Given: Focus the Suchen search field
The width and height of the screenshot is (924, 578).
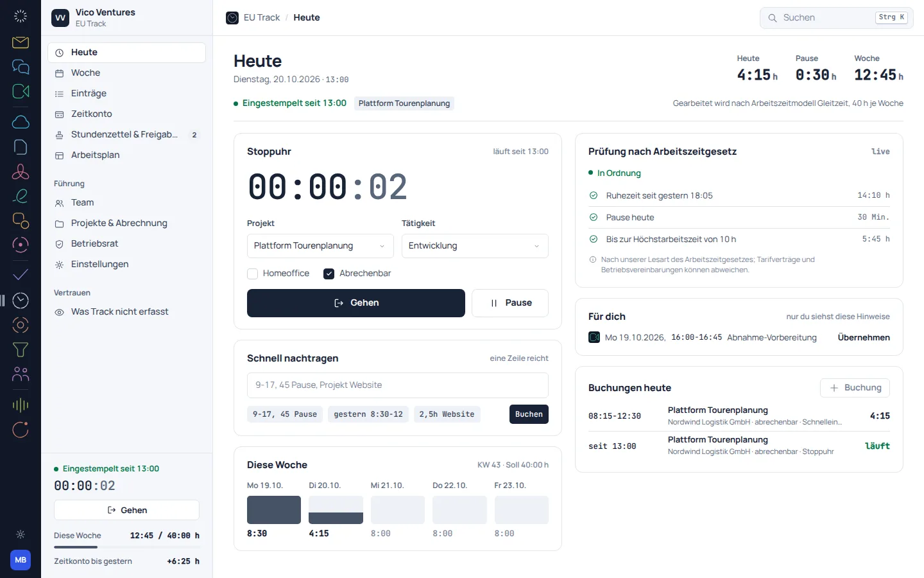Looking at the screenshot, I should [837, 18].
